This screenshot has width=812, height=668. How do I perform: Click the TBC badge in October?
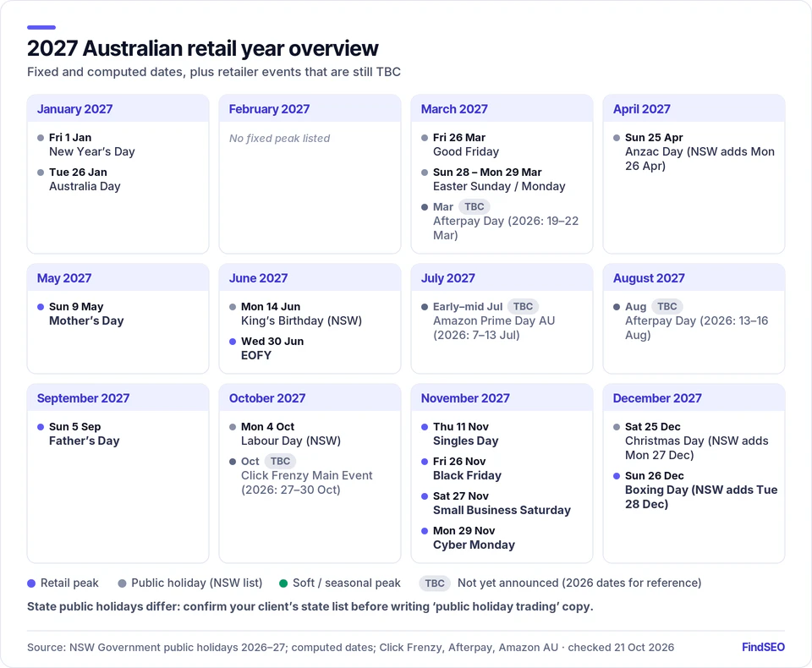pos(280,462)
